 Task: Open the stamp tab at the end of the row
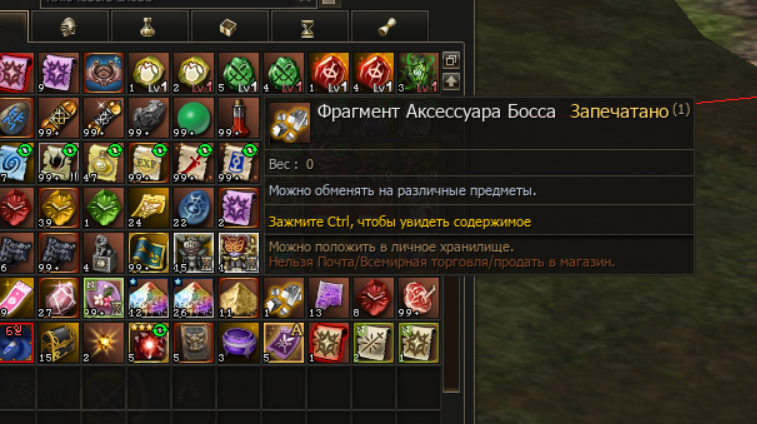[389, 27]
